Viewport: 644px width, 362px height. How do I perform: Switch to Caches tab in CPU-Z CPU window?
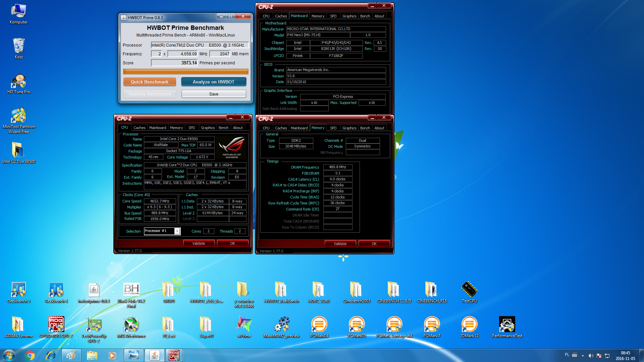[x=139, y=128]
